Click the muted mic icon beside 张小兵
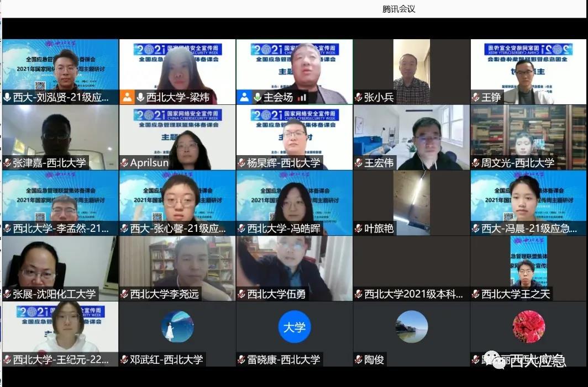This screenshot has height=387, width=588. click(x=359, y=98)
